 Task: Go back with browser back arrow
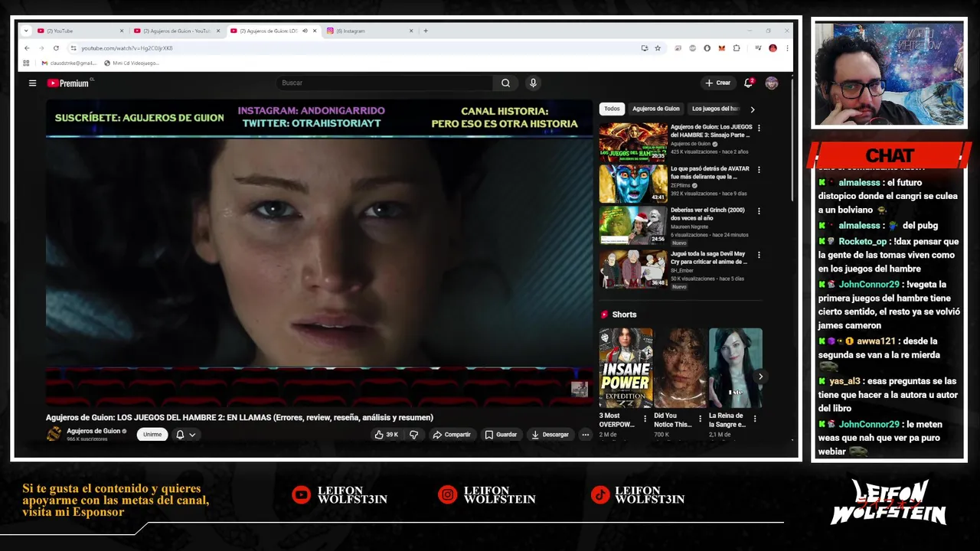click(27, 48)
